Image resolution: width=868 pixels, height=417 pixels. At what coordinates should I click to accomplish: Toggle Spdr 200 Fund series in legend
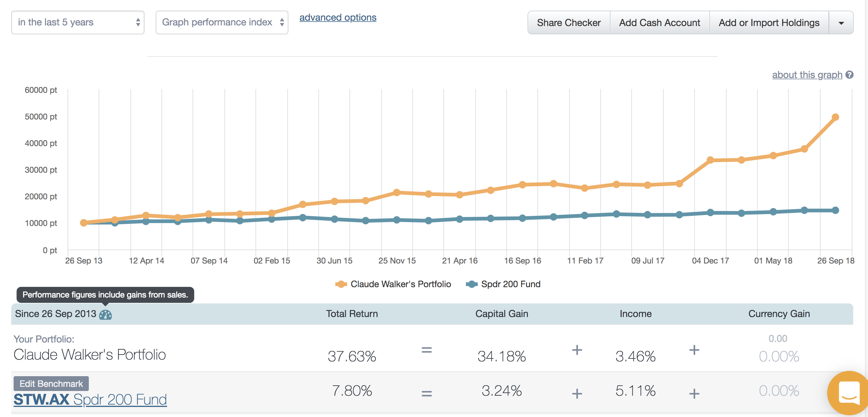tap(510, 284)
